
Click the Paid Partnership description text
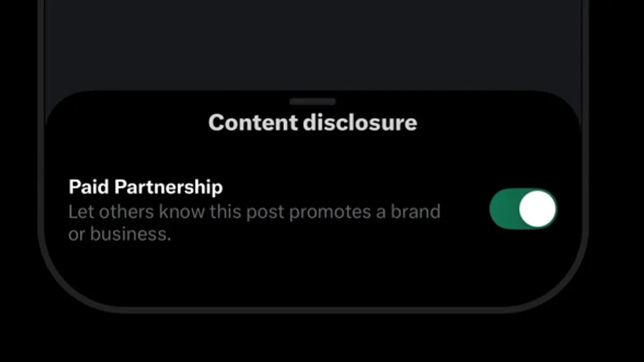tap(254, 223)
